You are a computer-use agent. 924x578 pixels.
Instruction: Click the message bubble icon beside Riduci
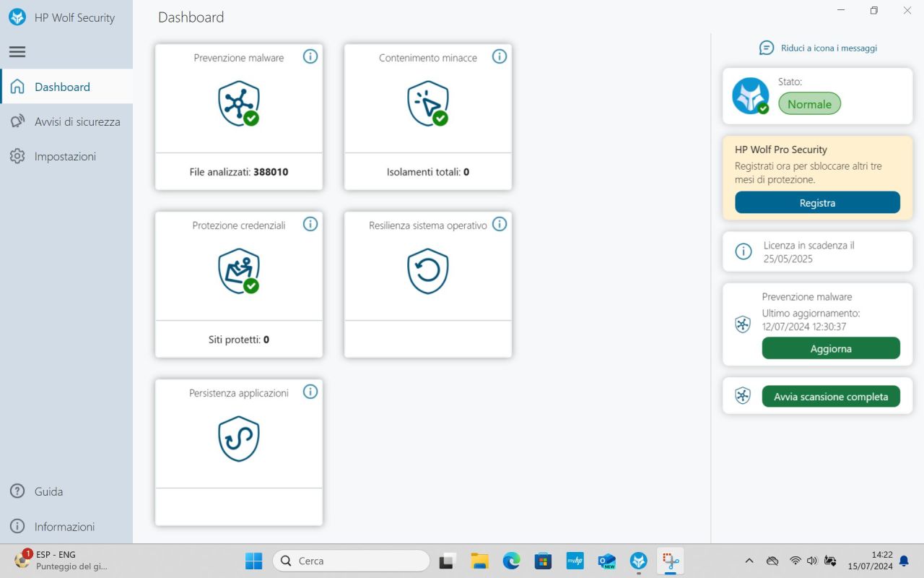coord(767,48)
